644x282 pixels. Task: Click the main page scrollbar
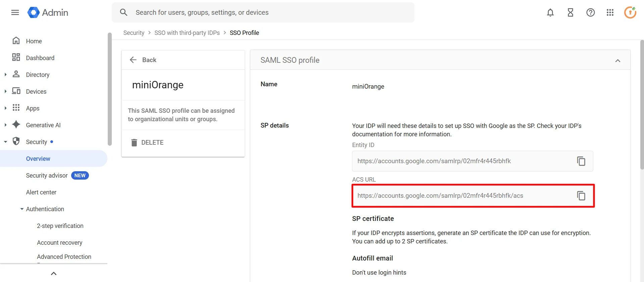pyautogui.click(x=642, y=105)
